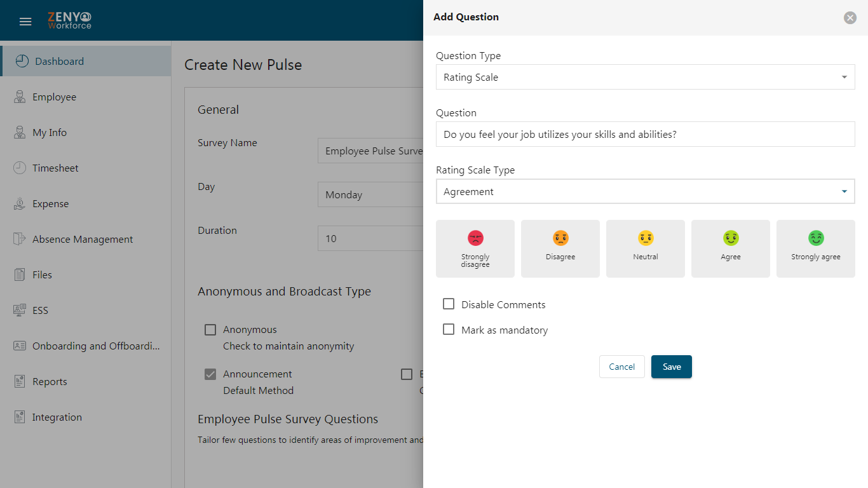Go to Dashboard in sidebar
Image resolution: width=868 pixels, height=488 pixels.
pos(86,61)
